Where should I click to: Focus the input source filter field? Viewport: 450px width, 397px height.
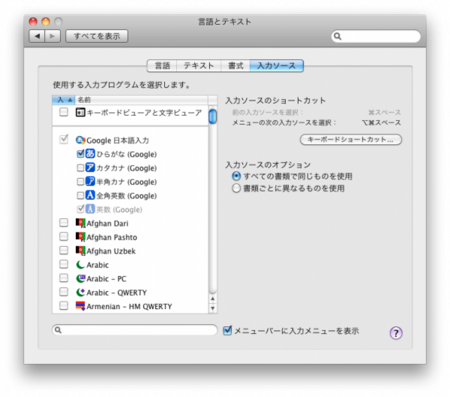[135, 330]
